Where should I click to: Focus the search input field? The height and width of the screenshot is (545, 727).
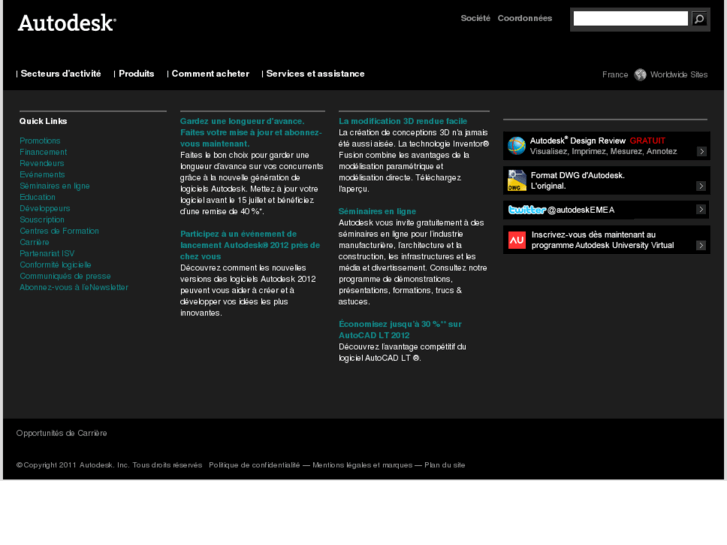[631, 19]
